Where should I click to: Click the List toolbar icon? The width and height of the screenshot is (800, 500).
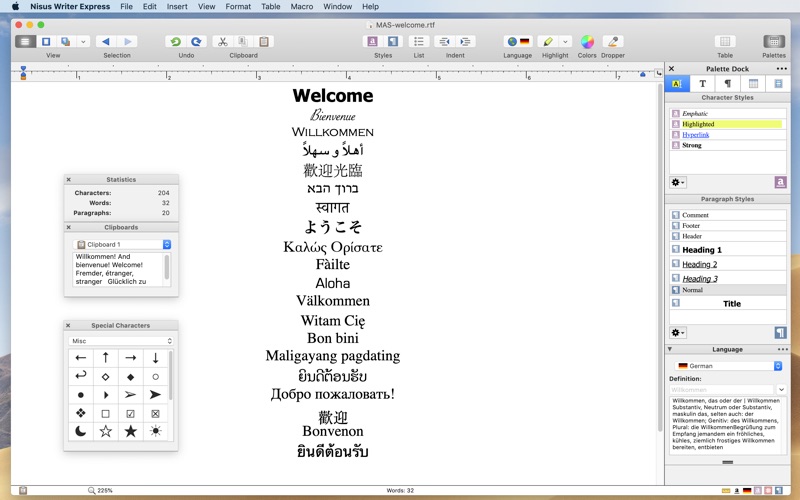tap(419, 41)
